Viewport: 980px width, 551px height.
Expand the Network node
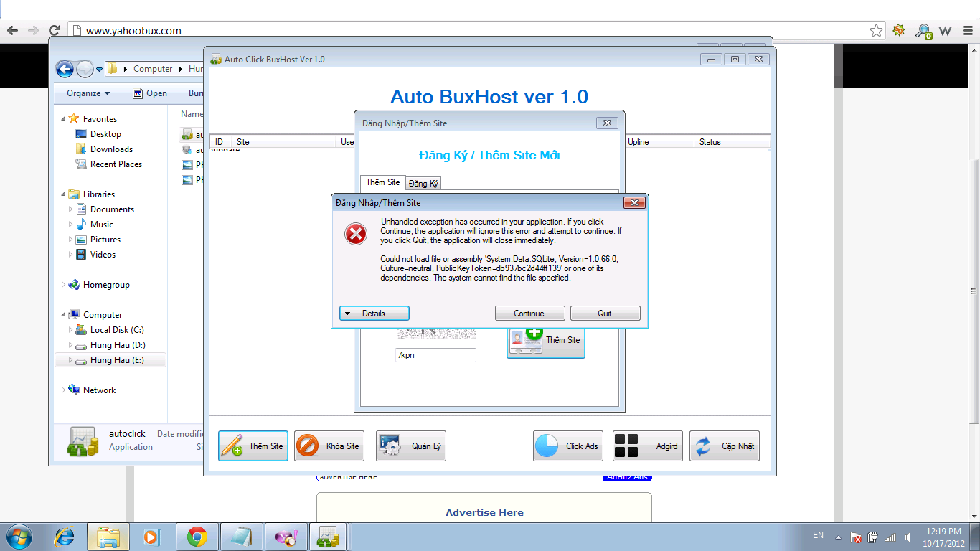click(x=63, y=390)
